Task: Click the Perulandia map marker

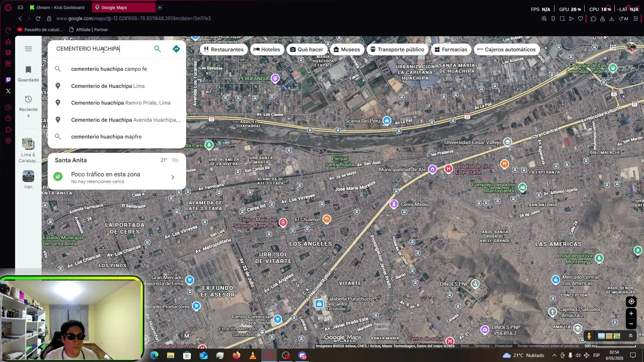Action: (275, 78)
